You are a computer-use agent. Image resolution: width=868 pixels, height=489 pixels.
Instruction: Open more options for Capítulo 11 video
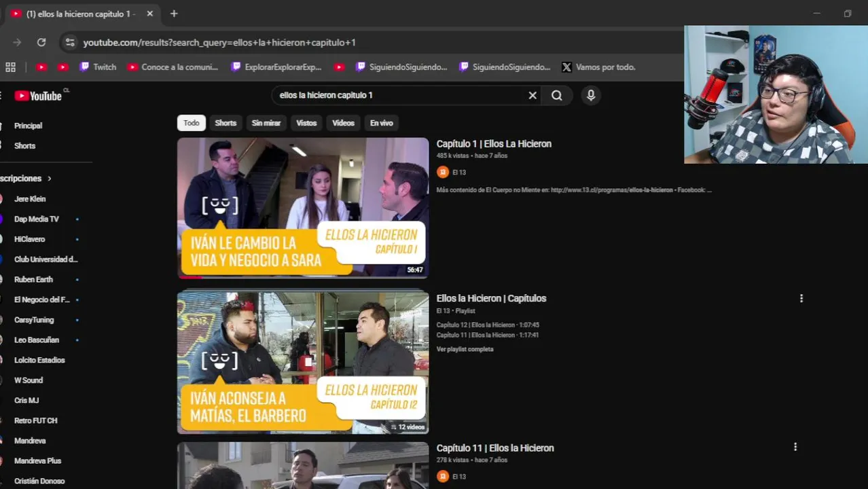click(x=795, y=447)
